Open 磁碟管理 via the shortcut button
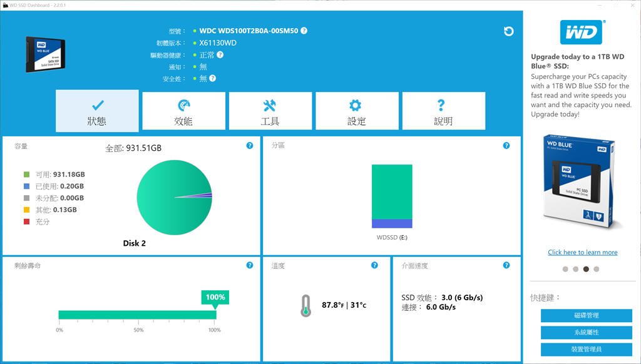 [x=586, y=316]
